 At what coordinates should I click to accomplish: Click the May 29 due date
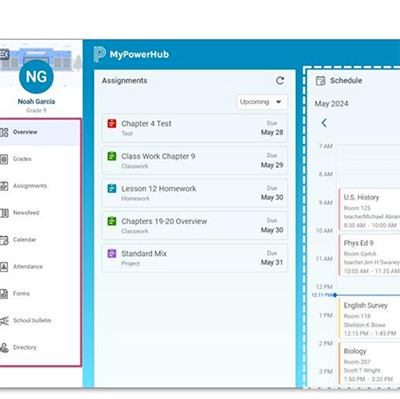tap(272, 165)
